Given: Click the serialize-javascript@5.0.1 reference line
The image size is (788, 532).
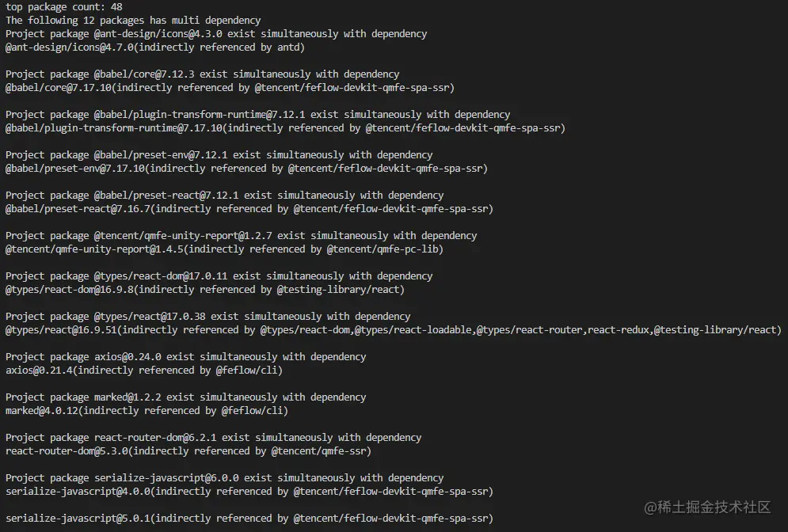Looking at the screenshot, I should click(249, 519).
